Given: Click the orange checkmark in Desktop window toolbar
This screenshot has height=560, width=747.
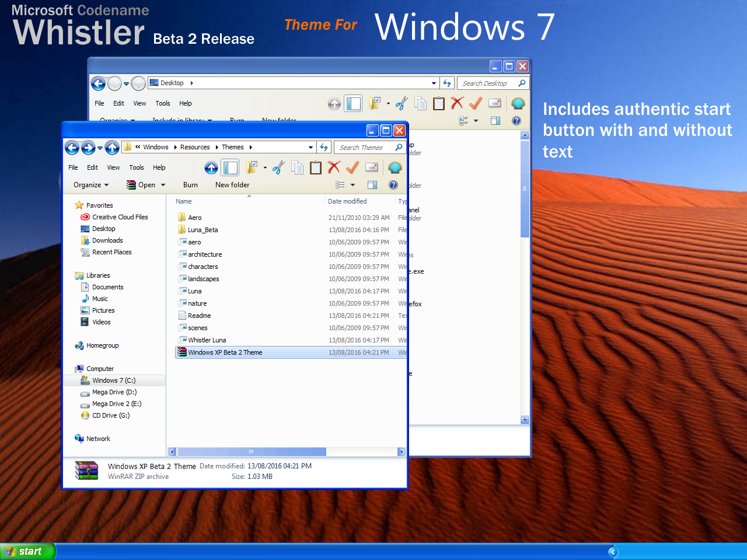Looking at the screenshot, I should [x=476, y=104].
